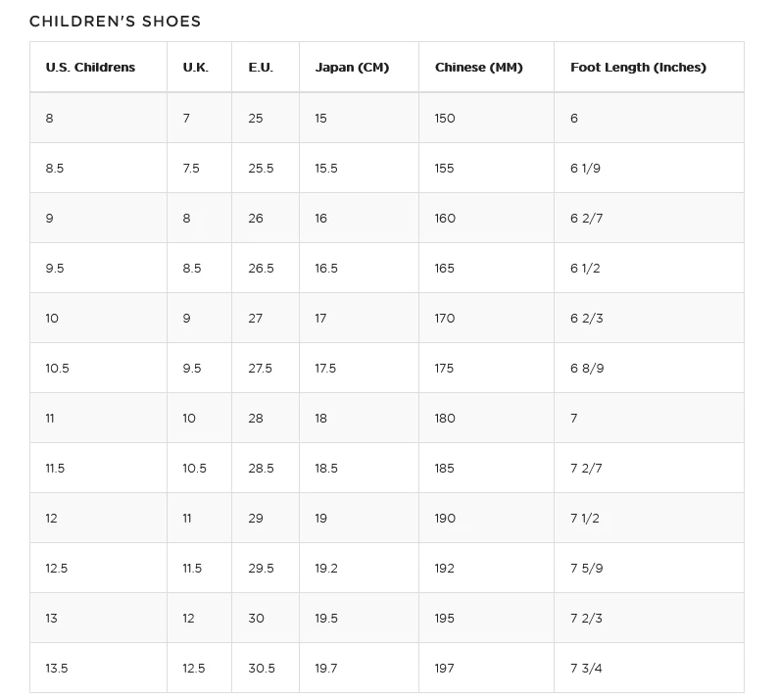This screenshot has width=779, height=700.
Task: Click the Foot Length (Inches) header
Action: tap(638, 68)
